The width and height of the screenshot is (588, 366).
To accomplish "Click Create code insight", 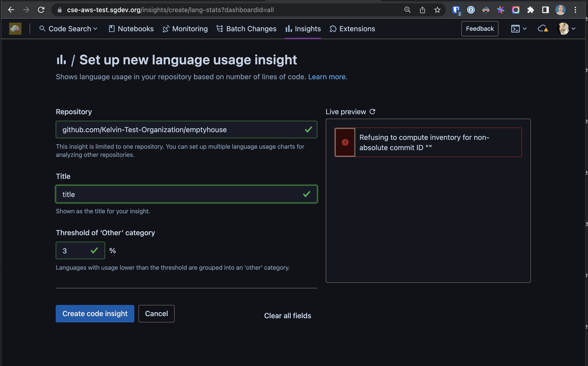I will click(x=95, y=314).
